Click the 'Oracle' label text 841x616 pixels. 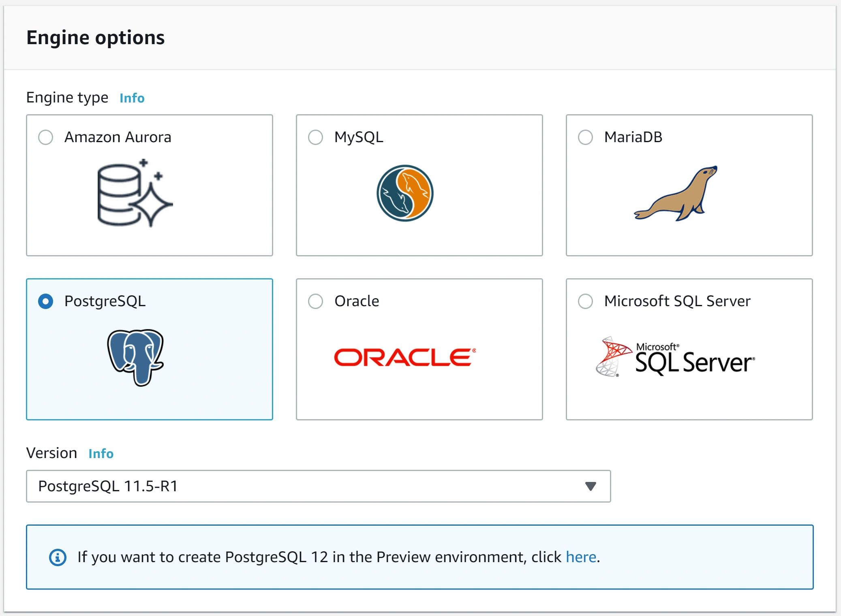tap(357, 301)
